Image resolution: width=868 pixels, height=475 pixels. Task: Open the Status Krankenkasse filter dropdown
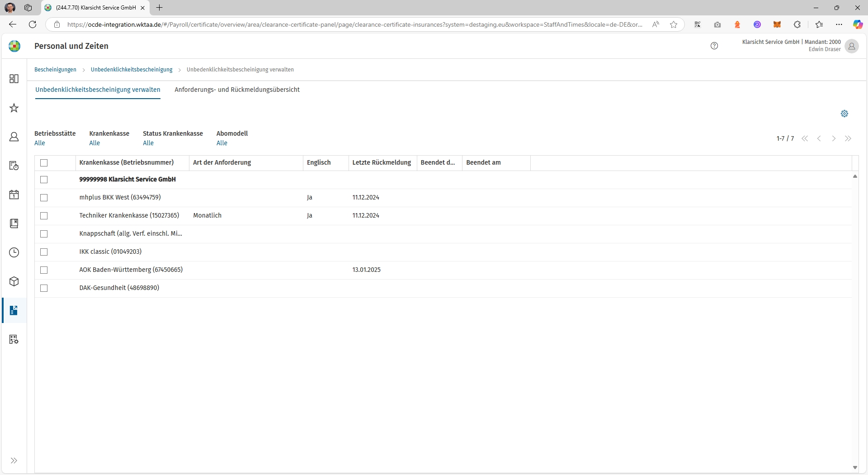pos(148,143)
